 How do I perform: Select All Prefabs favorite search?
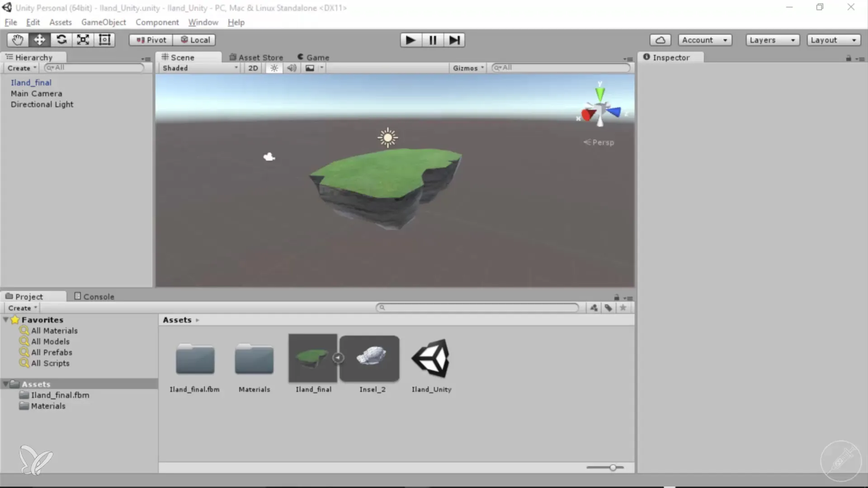52,352
